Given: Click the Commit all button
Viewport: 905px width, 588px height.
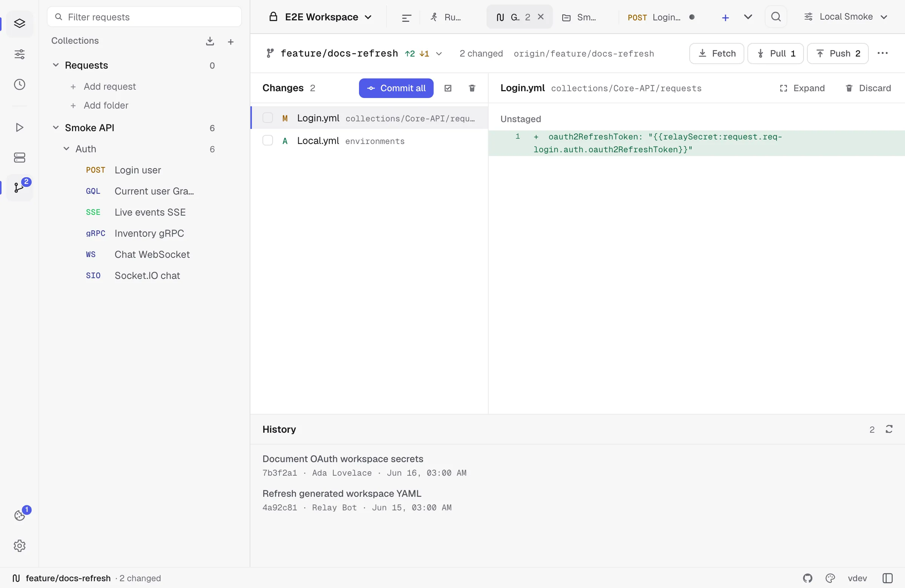Looking at the screenshot, I should [x=396, y=88].
